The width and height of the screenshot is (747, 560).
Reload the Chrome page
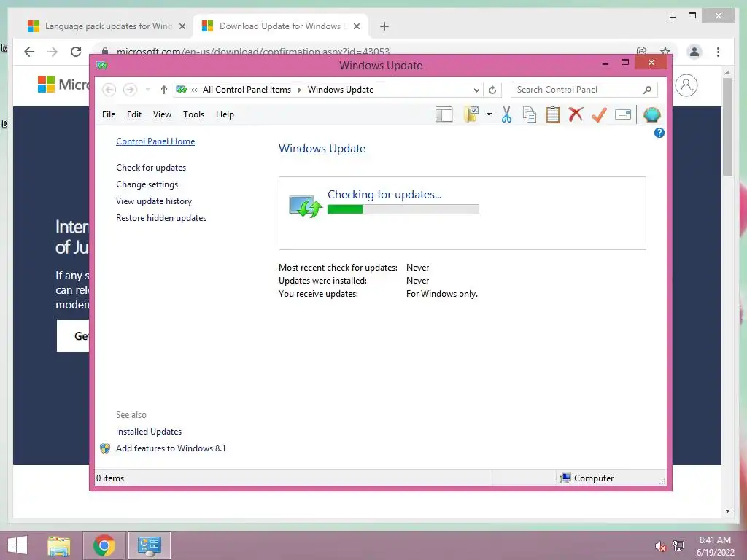point(76,52)
